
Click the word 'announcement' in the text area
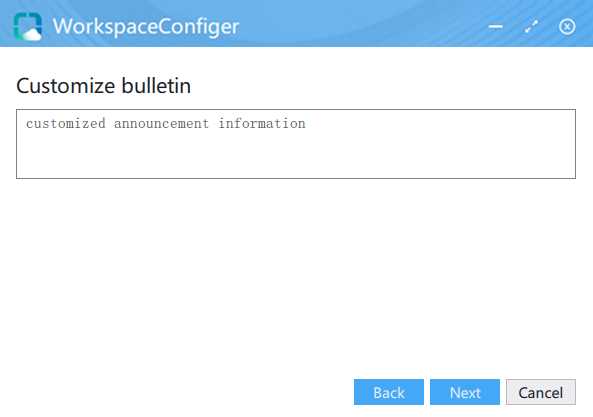click(161, 124)
